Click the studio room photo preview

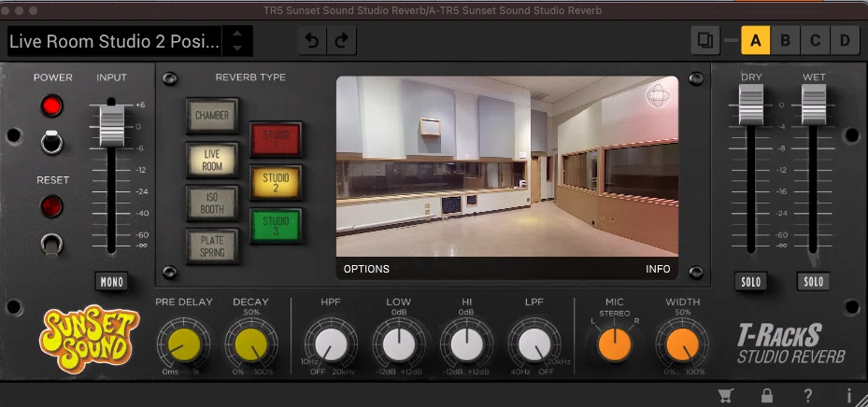coord(507,166)
